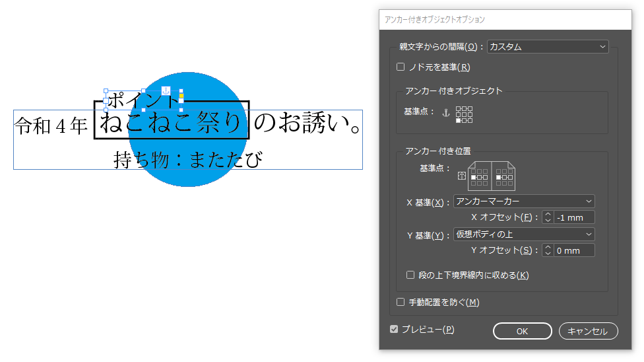Increase X オフセット with up arrow
644x362 pixels.
click(548, 214)
